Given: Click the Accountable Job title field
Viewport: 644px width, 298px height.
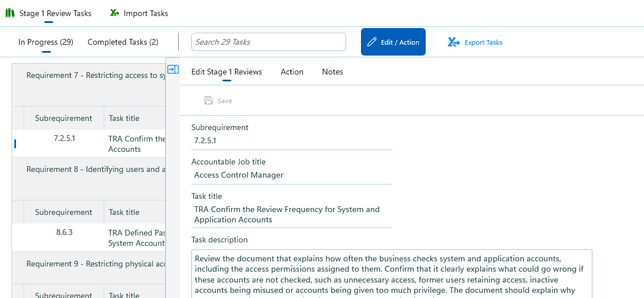Looking at the screenshot, I should coord(292,175).
